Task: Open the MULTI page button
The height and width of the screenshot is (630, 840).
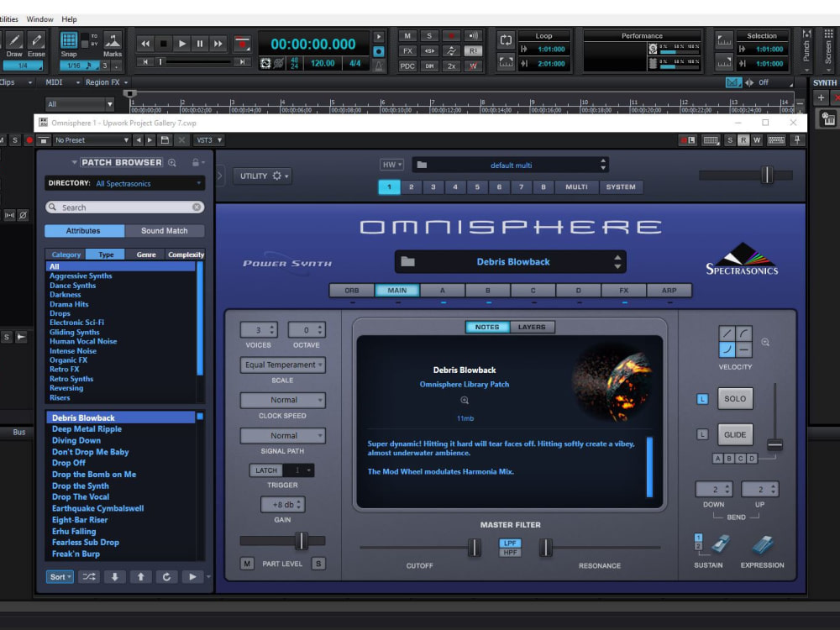Action: (576, 187)
